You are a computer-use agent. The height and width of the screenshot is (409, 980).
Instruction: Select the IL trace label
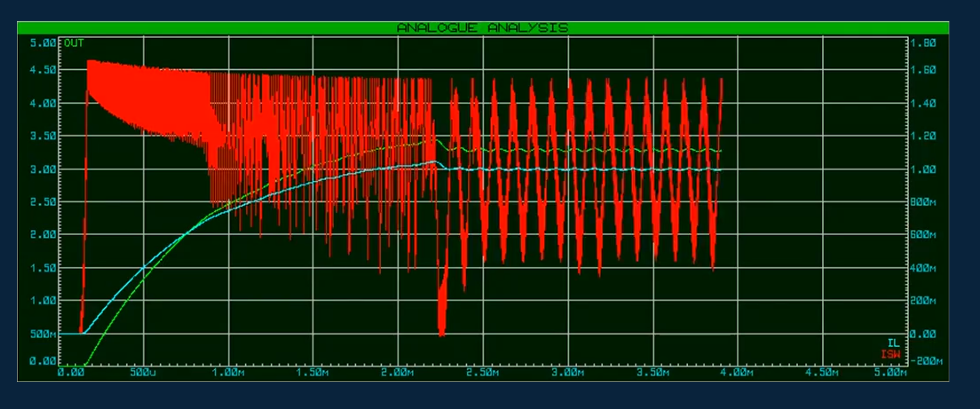click(893, 343)
